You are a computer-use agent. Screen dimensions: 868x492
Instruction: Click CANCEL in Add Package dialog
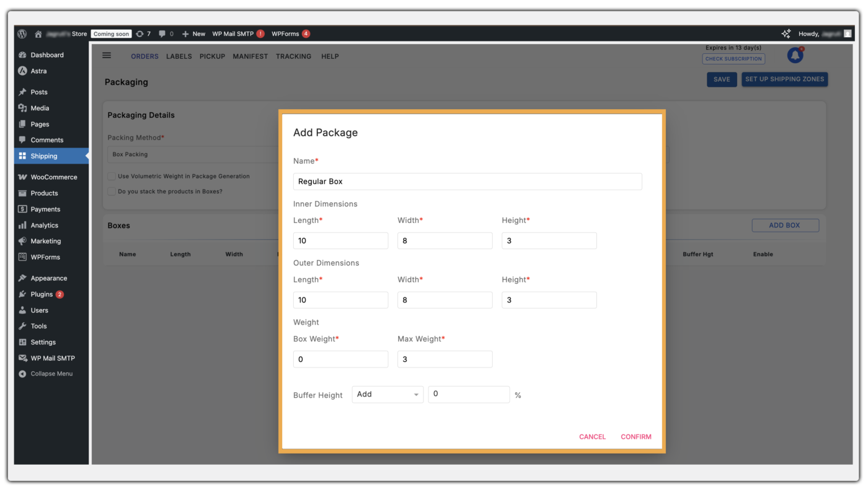pos(592,437)
